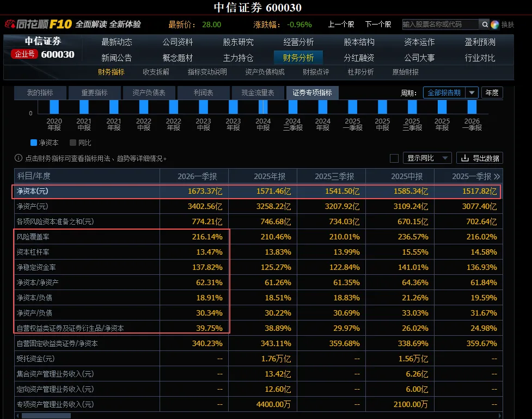Click the 自营固定收益类证券/净资本 row label

pos(57,343)
